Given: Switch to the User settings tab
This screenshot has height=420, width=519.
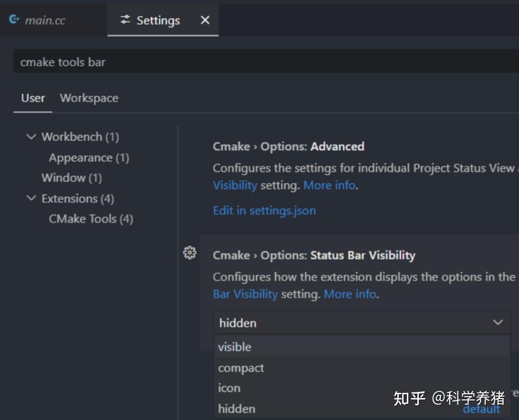Looking at the screenshot, I should coord(32,98).
